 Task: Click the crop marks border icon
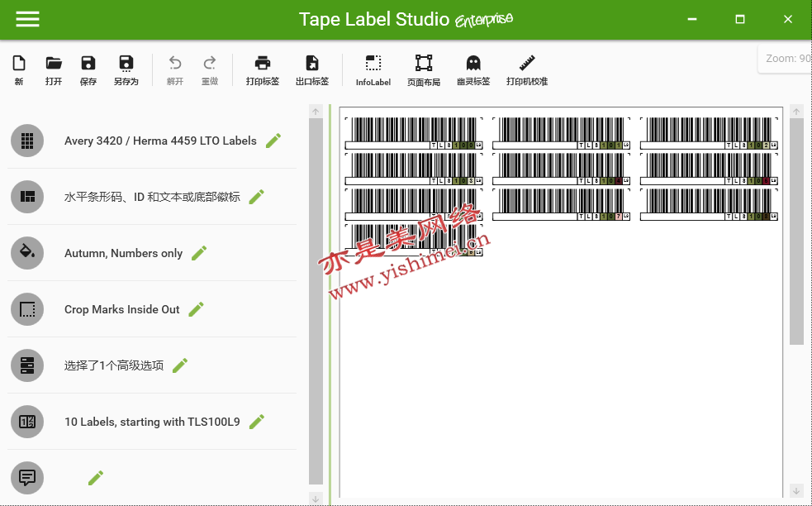tap(27, 309)
